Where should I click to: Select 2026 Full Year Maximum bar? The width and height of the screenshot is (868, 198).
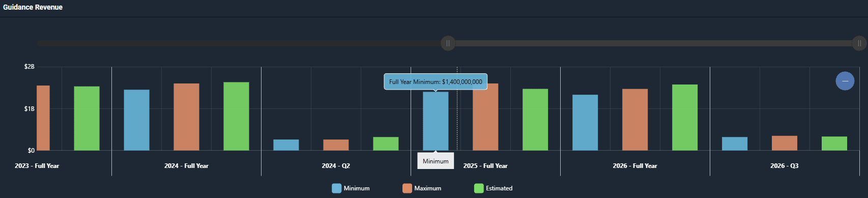pyautogui.click(x=635, y=120)
